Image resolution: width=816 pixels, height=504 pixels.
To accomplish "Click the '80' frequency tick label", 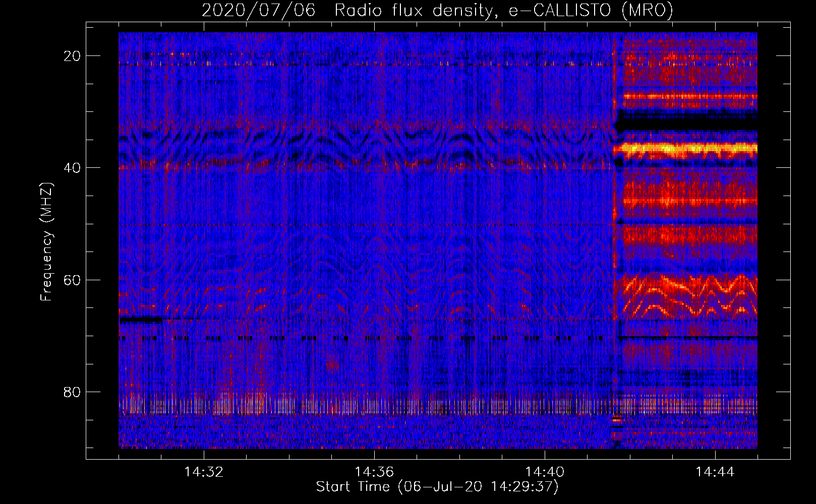I will (73, 392).
